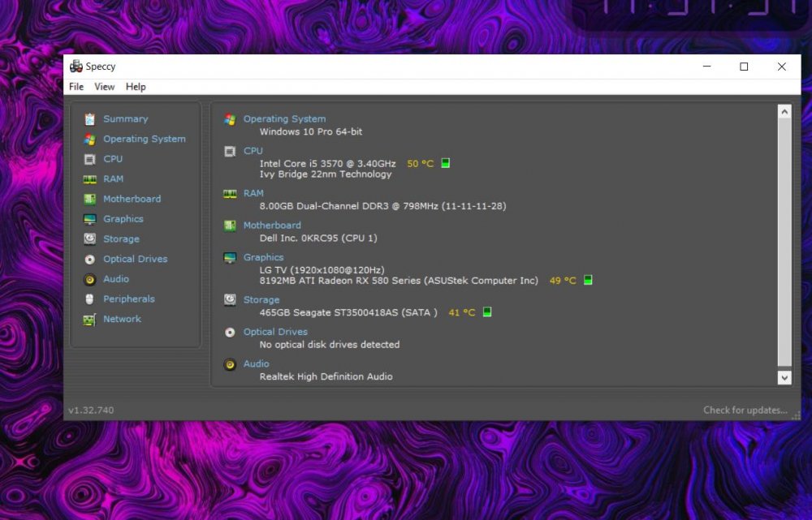This screenshot has height=520, width=812.
Task: Click the green temperature indicator next to 49 °C
Action: (x=588, y=281)
